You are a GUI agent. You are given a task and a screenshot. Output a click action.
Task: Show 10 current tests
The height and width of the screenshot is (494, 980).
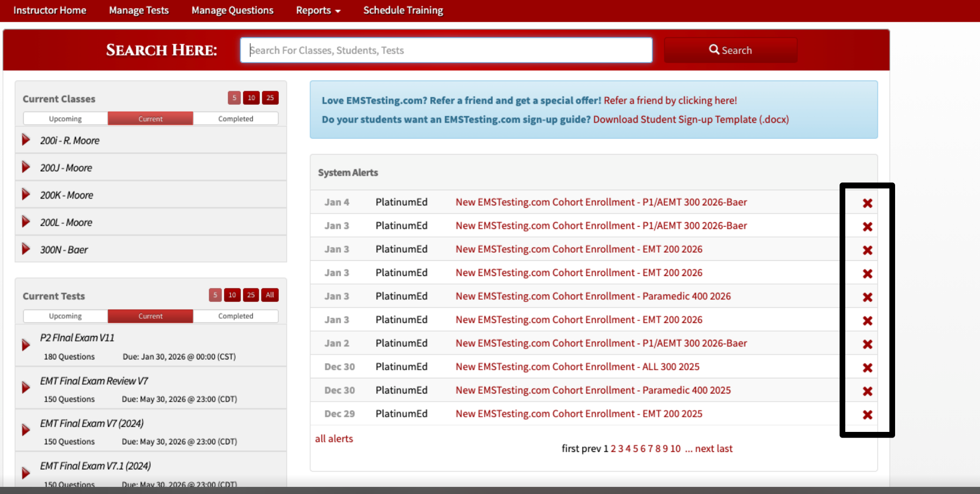(232, 295)
